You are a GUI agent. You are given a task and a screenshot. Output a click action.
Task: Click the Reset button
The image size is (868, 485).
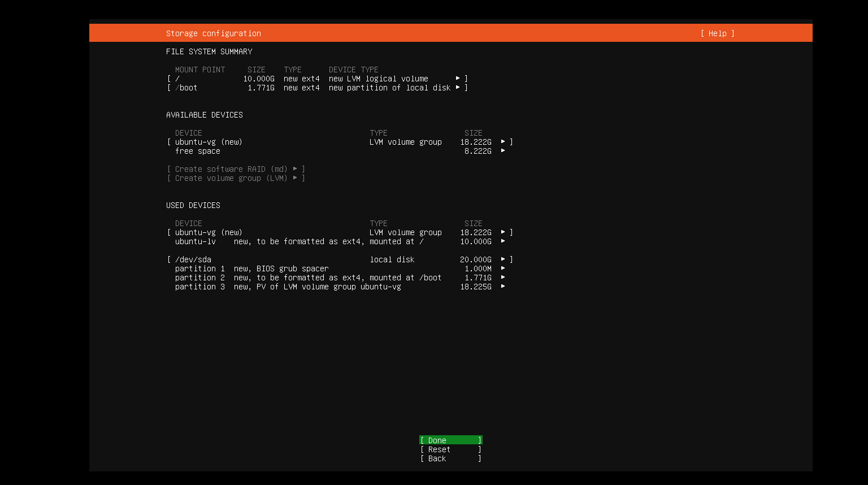pyautogui.click(x=450, y=449)
